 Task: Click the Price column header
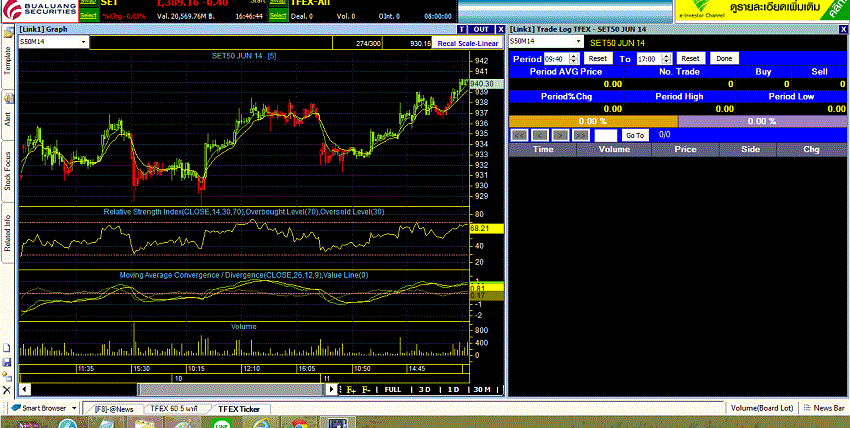tap(685, 150)
